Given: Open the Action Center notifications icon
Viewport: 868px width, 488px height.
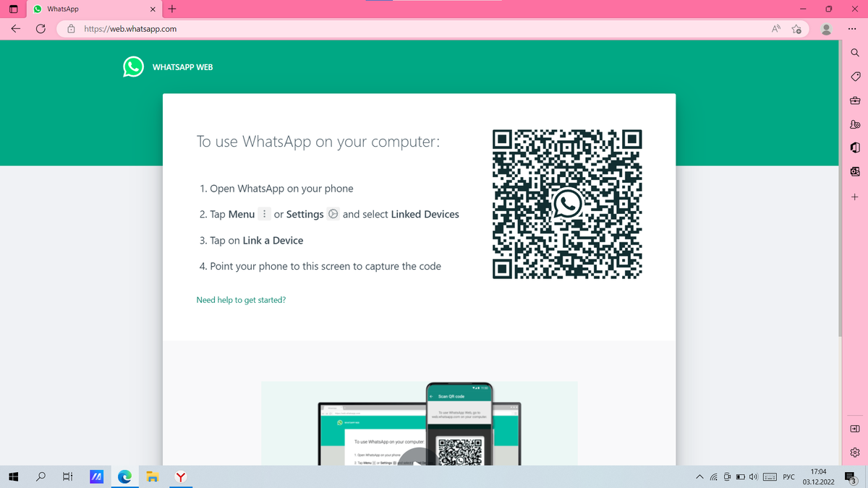Looking at the screenshot, I should click(851, 477).
